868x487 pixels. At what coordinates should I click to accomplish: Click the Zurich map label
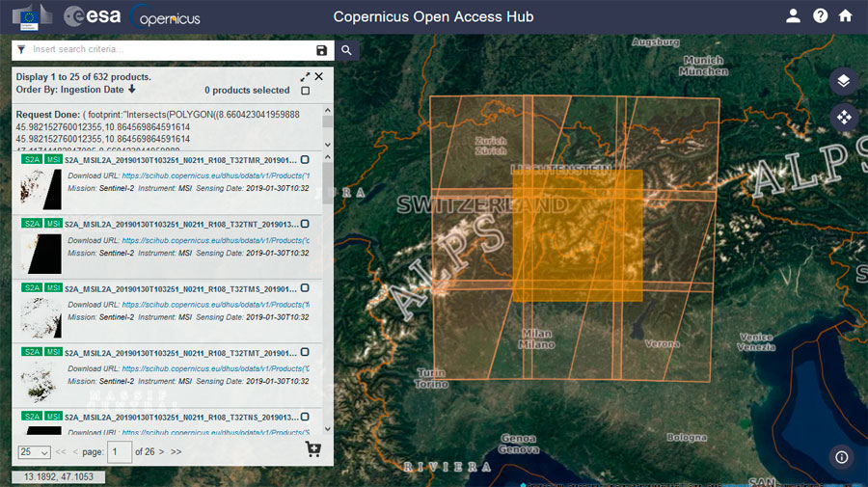click(x=491, y=146)
